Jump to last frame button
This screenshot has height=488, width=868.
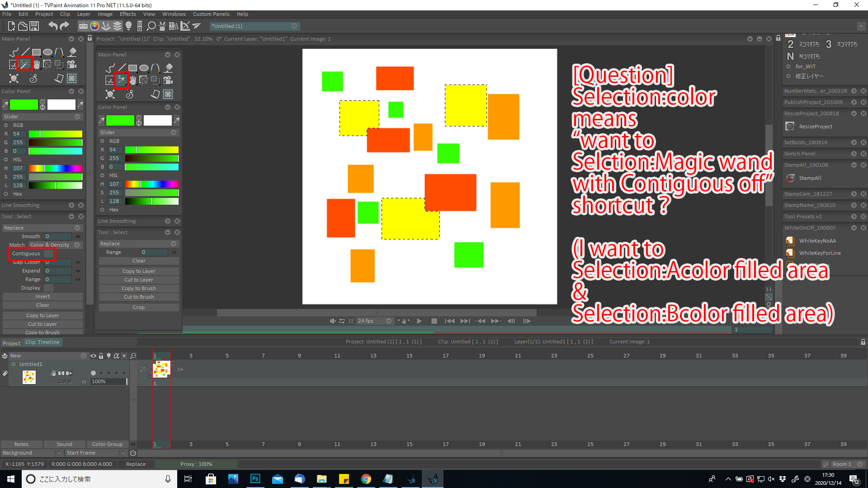(x=465, y=321)
